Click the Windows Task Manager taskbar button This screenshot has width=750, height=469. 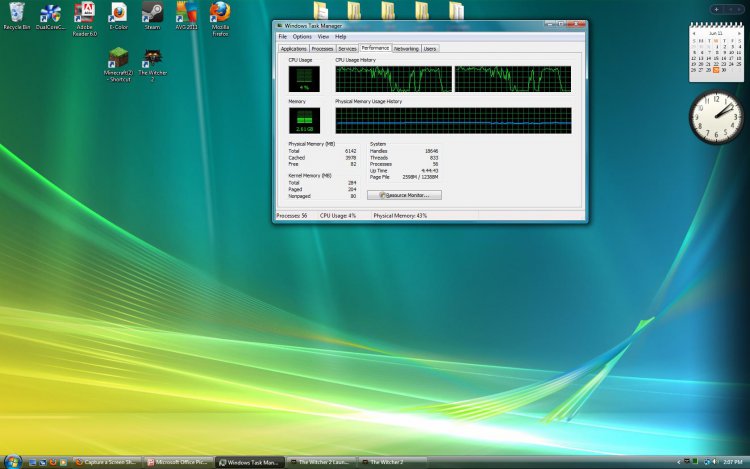[x=250, y=462]
